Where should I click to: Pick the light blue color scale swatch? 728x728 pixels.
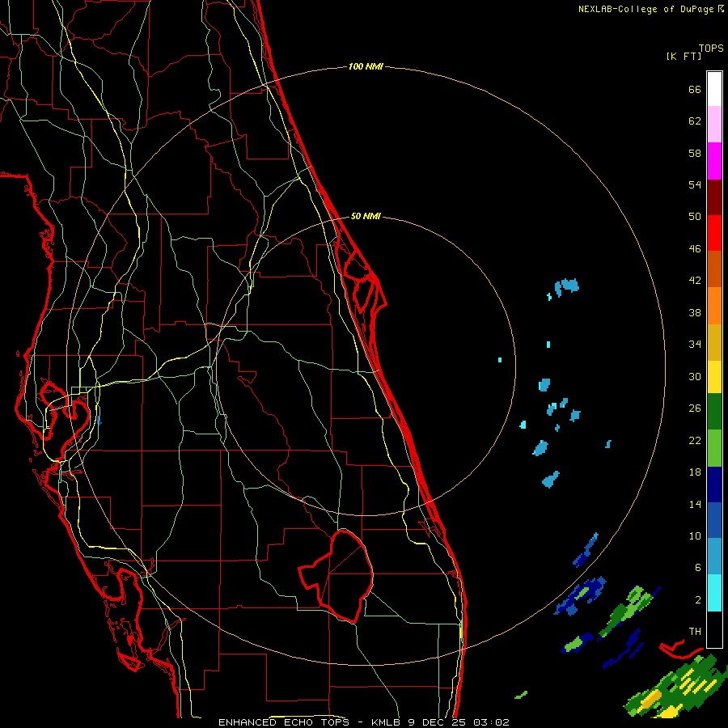714,557
